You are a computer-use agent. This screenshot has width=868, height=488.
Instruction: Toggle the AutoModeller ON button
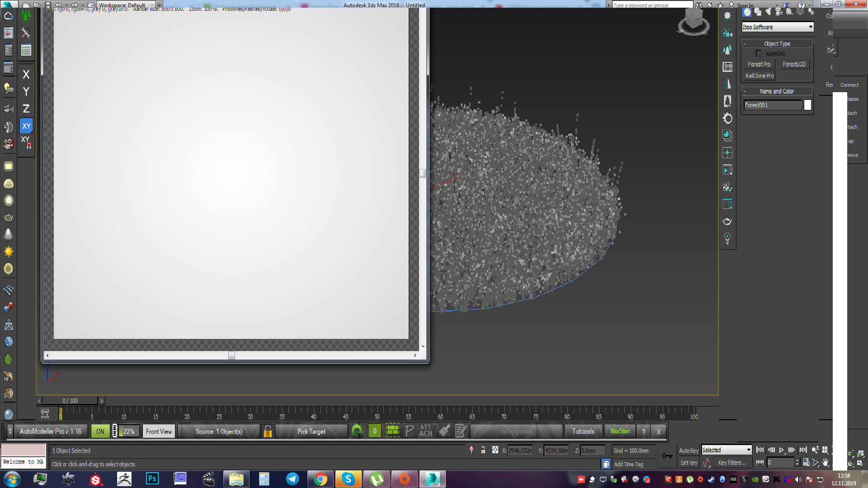click(x=100, y=432)
